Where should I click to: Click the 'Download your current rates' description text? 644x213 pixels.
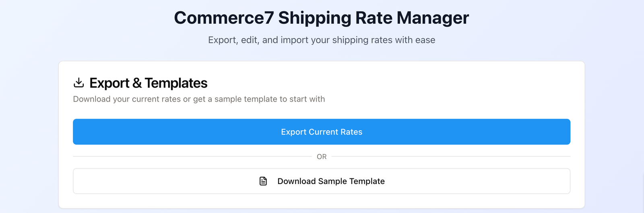127,99
